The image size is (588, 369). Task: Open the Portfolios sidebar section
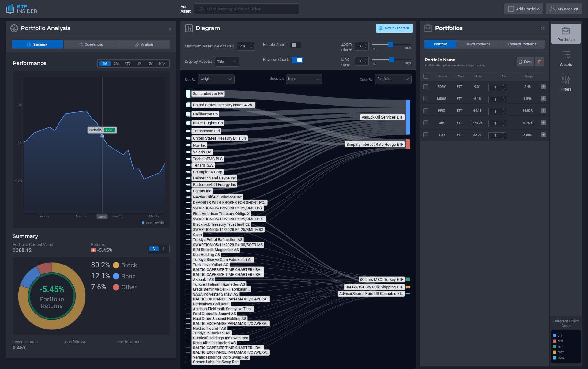566,34
